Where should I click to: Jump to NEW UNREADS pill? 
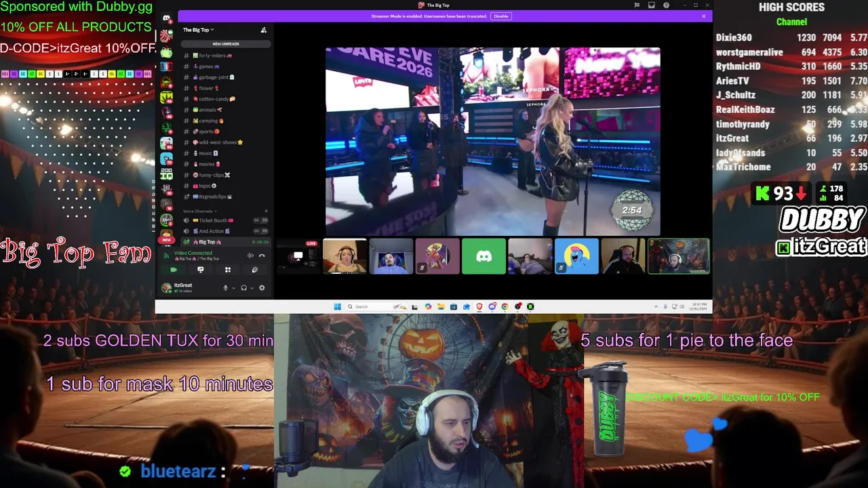(x=226, y=44)
